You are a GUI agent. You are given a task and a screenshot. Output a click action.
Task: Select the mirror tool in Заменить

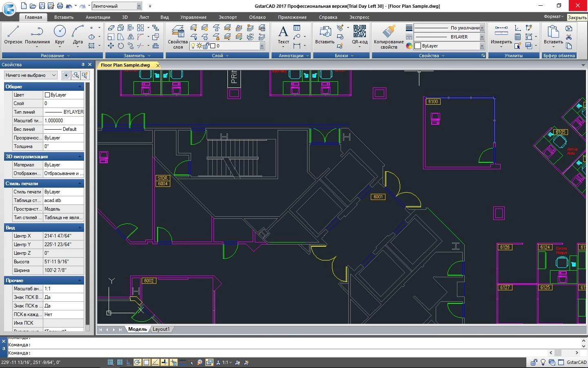[x=130, y=37]
